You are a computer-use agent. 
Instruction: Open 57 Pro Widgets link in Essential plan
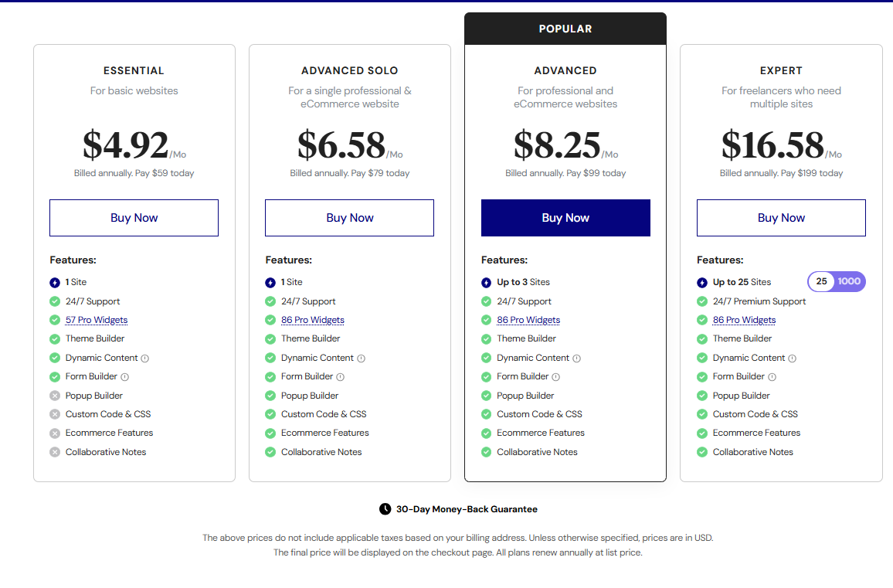coord(97,320)
